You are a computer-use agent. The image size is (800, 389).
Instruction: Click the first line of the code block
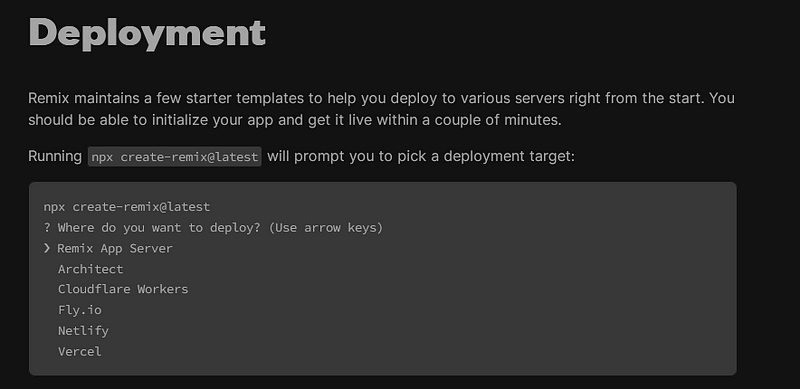[x=127, y=207]
